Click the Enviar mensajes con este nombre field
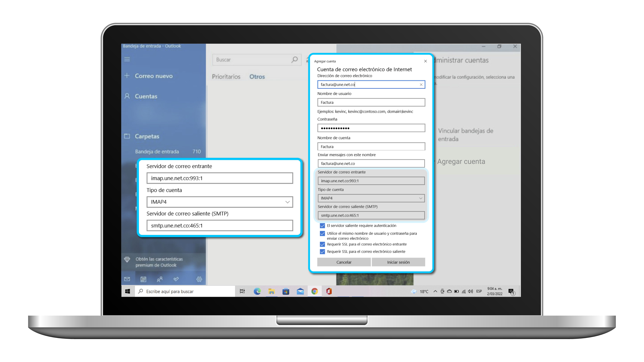Image resolution: width=644 pixels, height=362 pixels. click(371, 163)
